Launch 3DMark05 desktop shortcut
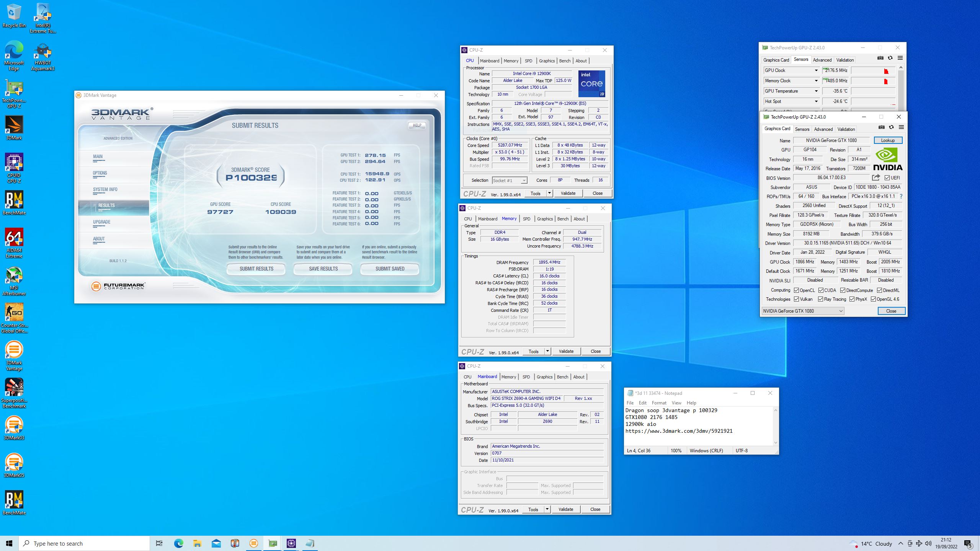This screenshot has width=980, height=551. coord(14,465)
